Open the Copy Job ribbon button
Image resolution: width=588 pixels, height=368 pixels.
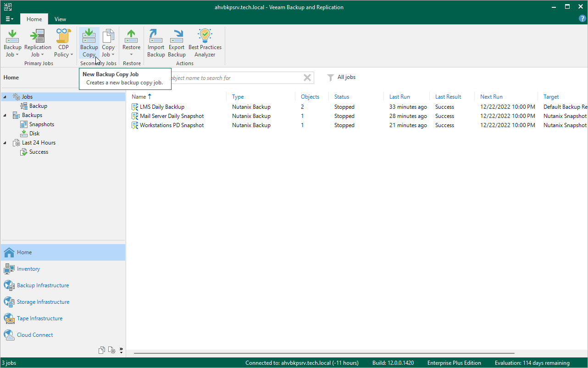pos(108,43)
